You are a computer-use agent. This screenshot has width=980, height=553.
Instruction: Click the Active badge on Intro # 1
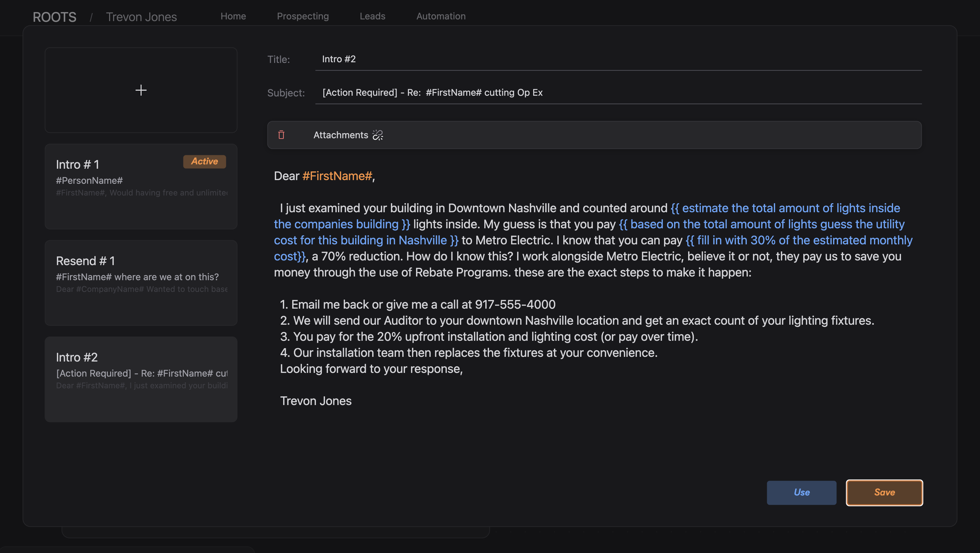click(204, 161)
